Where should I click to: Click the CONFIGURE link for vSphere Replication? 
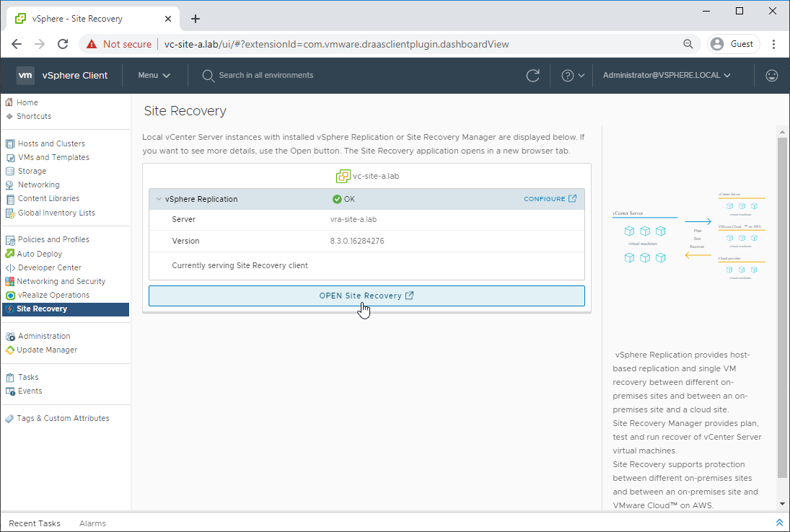(x=550, y=199)
